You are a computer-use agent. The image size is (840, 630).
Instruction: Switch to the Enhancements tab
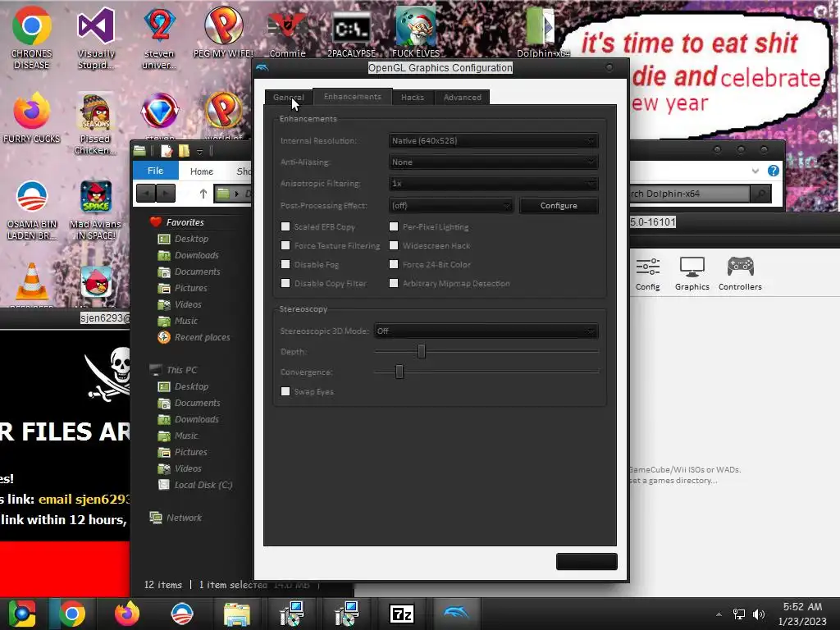point(353,97)
